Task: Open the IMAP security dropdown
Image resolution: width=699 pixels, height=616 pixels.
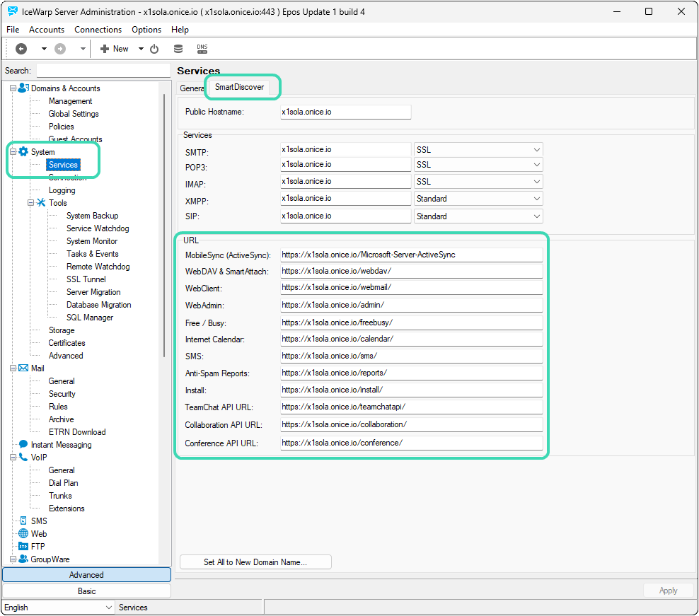Action: [x=478, y=182]
